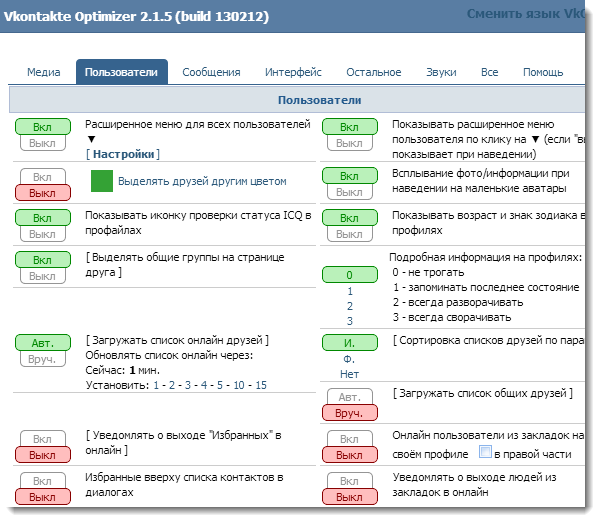Click the Вруч. button for общих друзей

point(350,413)
